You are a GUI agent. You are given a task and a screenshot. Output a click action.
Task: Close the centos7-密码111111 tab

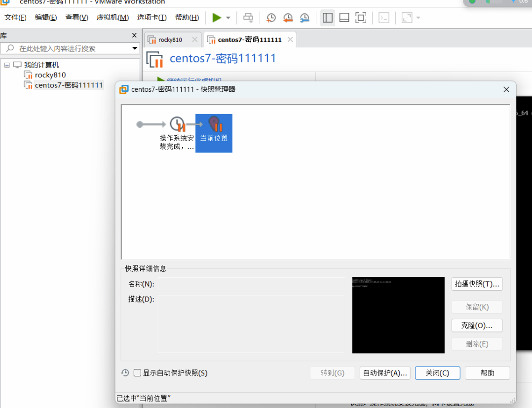click(290, 39)
